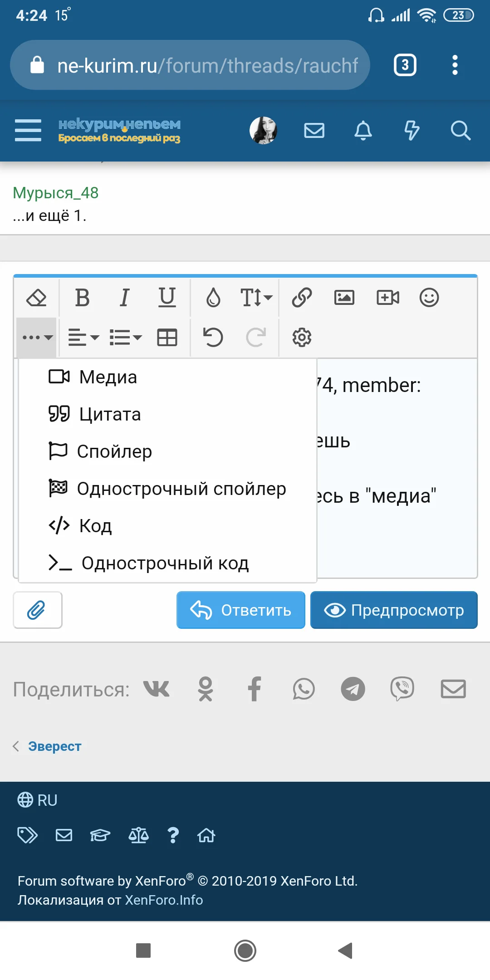
Task: Redo the last edit
Action: click(x=255, y=338)
